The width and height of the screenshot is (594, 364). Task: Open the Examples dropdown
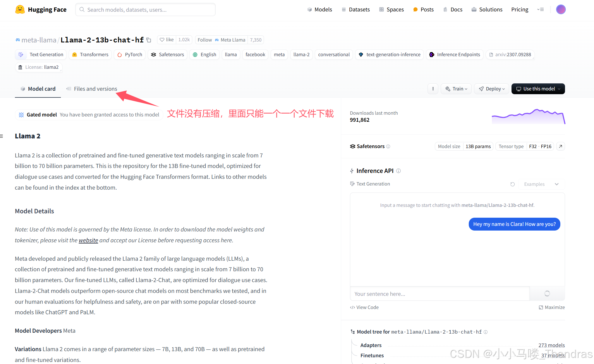coord(541,184)
